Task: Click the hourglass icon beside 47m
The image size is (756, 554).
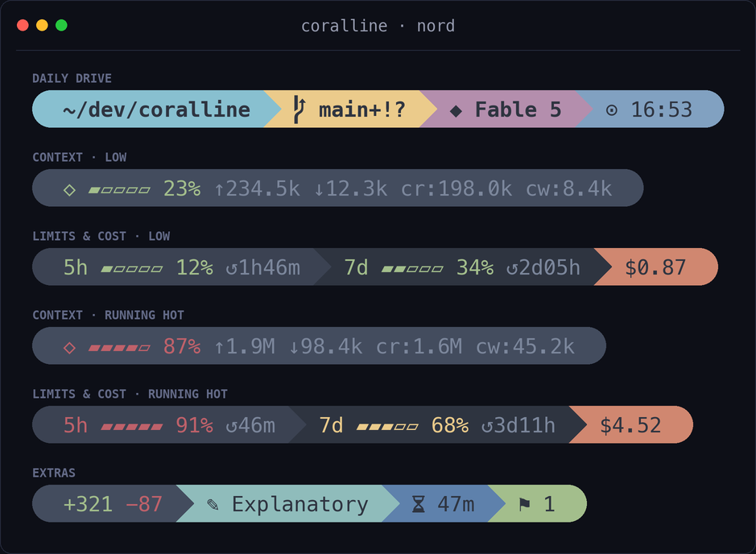Action: (419, 504)
